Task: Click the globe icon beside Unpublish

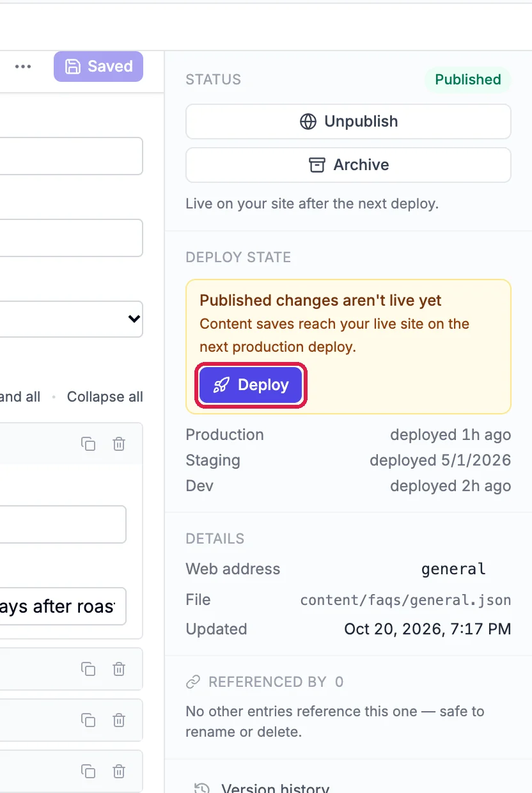Action: [308, 122]
